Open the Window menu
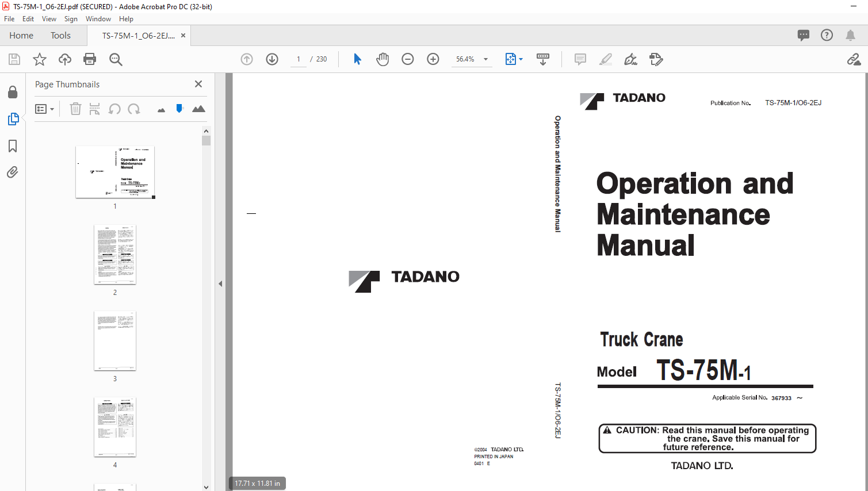The width and height of the screenshot is (868, 491). pos(98,19)
